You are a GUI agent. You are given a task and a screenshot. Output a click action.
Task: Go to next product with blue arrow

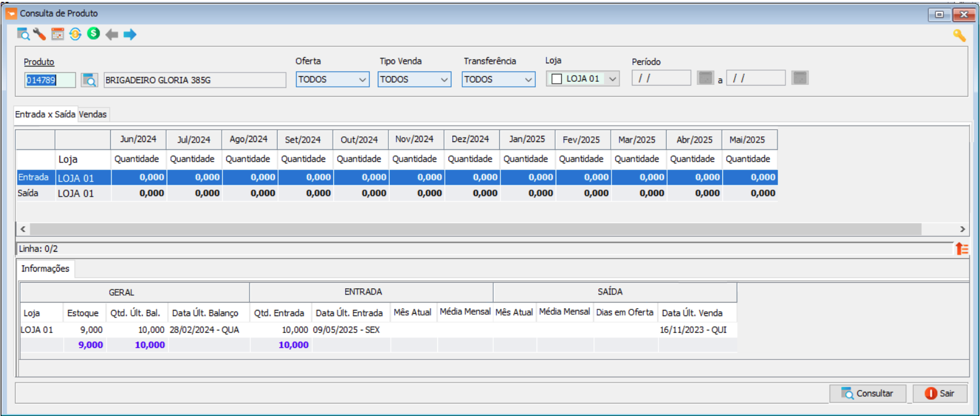tap(130, 35)
